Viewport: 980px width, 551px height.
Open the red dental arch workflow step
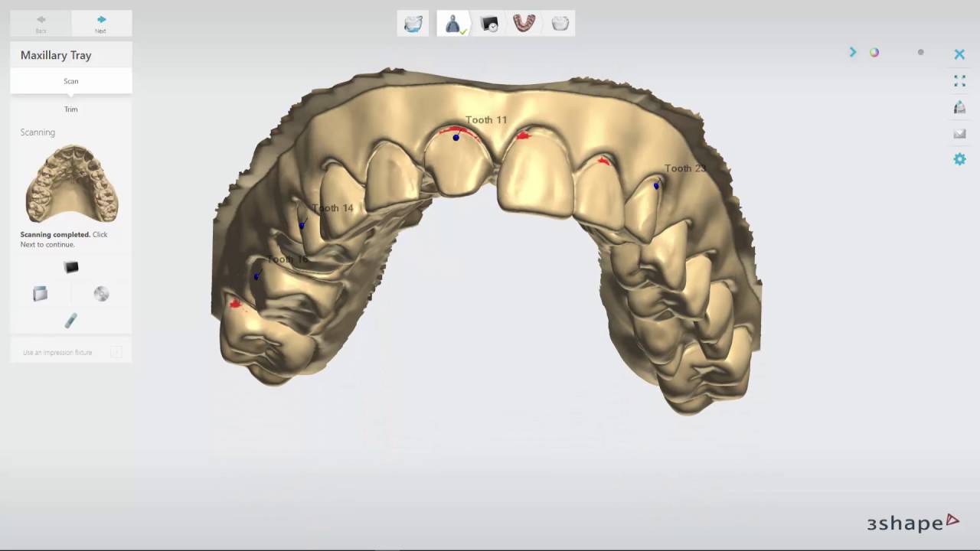coord(524,24)
